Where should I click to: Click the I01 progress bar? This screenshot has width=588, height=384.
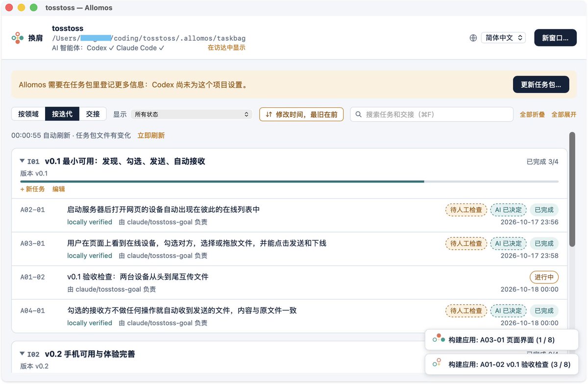click(x=289, y=181)
